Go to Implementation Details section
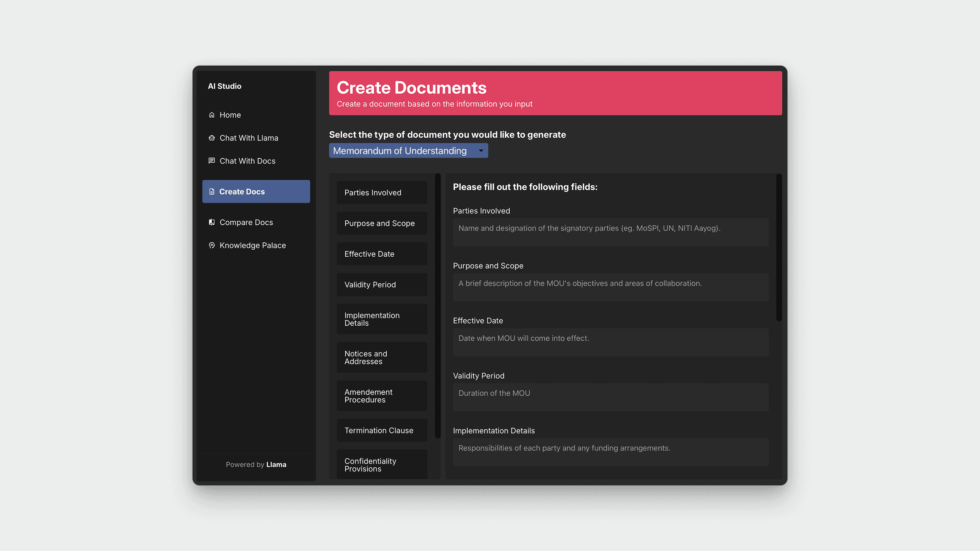Image resolution: width=980 pixels, height=551 pixels. [x=381, y=319]
